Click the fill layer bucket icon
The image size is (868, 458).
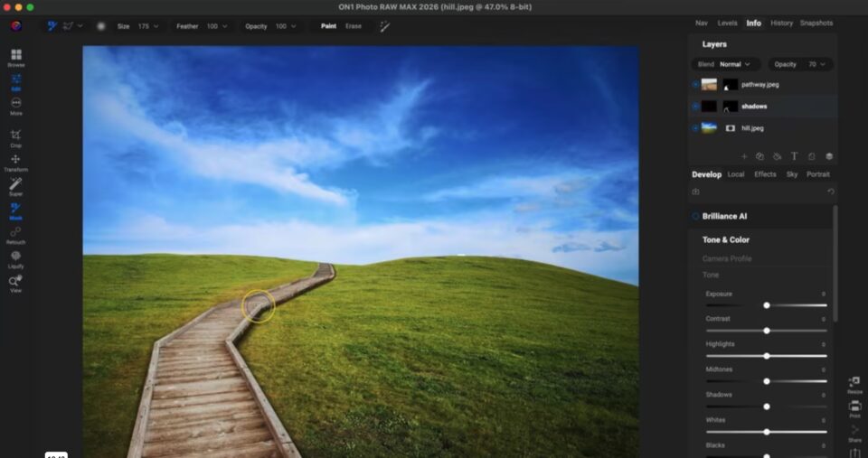[778, 156]
